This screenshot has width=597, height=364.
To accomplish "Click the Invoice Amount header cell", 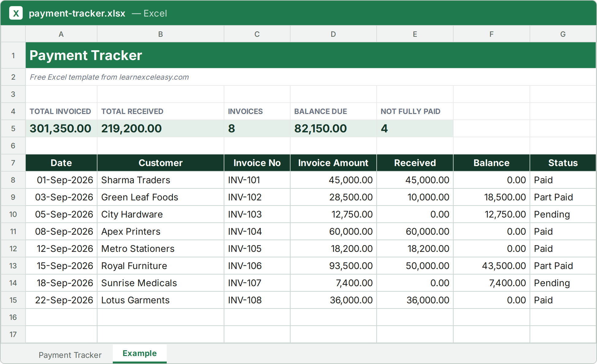I will 333,163.
